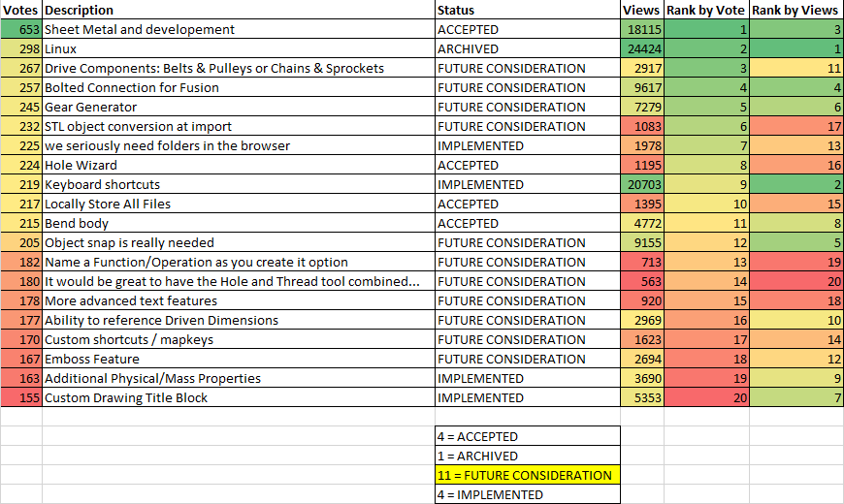
Task: Click the views cell showing 24424
Action: click(x=641, y=48)
